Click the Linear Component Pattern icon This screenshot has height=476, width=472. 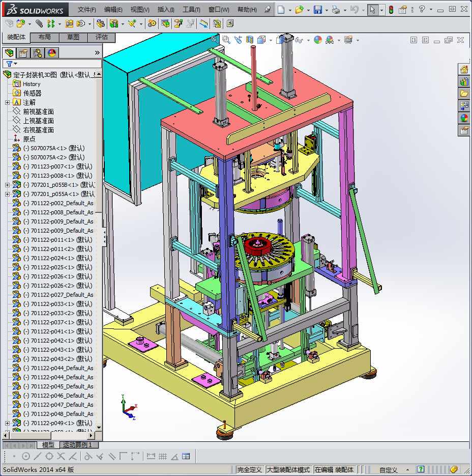pos(51,23)
